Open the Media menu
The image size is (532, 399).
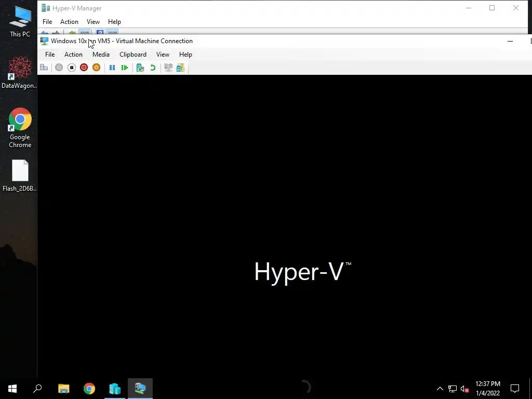coord(101,54)
